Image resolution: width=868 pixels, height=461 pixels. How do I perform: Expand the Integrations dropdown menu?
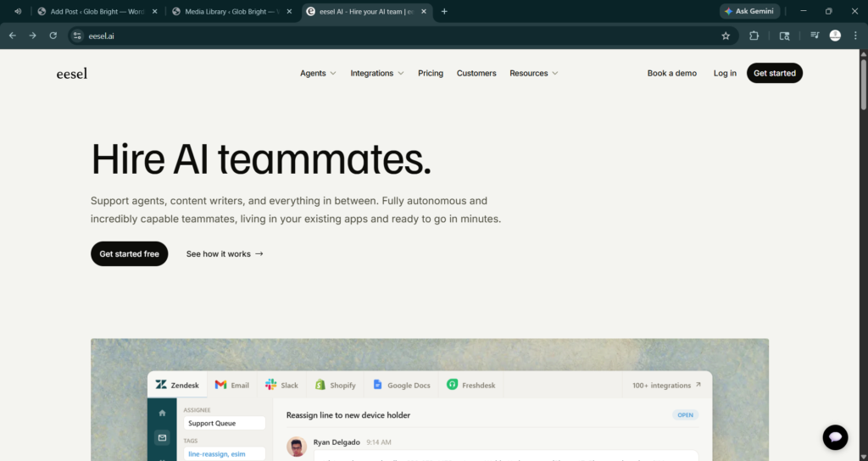377,74
